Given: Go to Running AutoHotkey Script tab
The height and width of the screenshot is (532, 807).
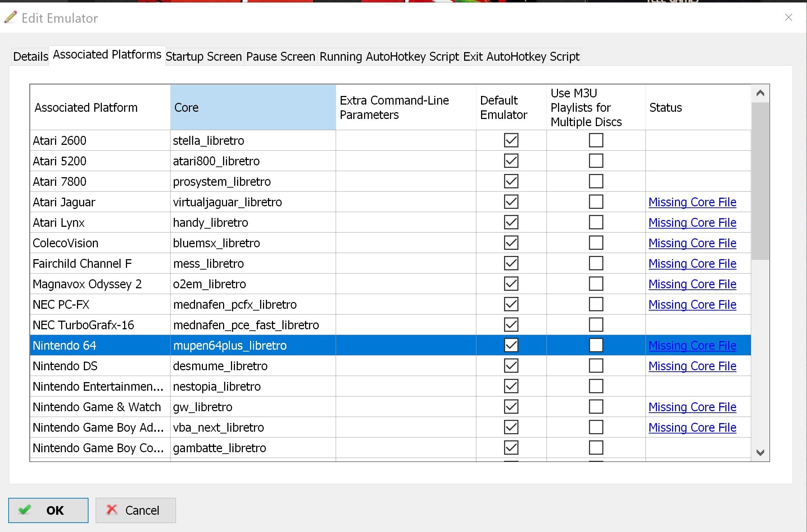Looking at the screenshot, I should tap(389, 56).
